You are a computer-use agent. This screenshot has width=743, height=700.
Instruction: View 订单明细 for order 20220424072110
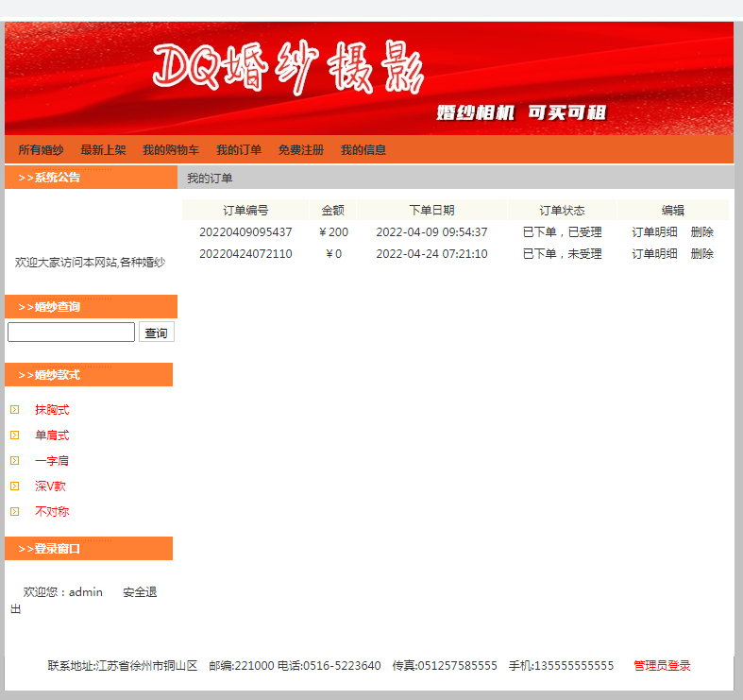point(654,254)
